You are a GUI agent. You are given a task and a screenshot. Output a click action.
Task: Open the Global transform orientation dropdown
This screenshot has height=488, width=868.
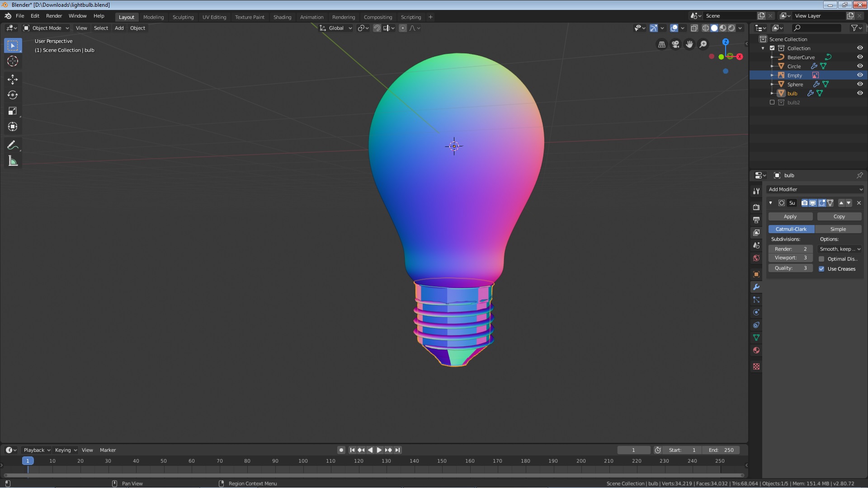point(336,28)
